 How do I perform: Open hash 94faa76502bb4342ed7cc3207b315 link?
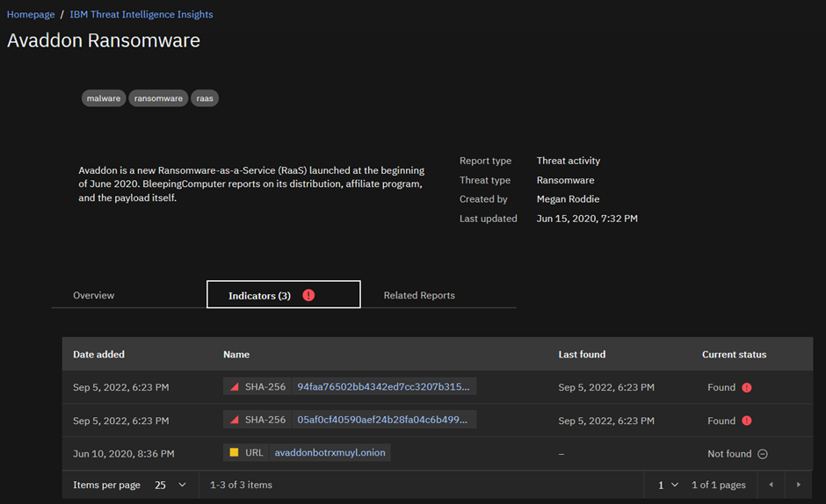click(383, 386)
